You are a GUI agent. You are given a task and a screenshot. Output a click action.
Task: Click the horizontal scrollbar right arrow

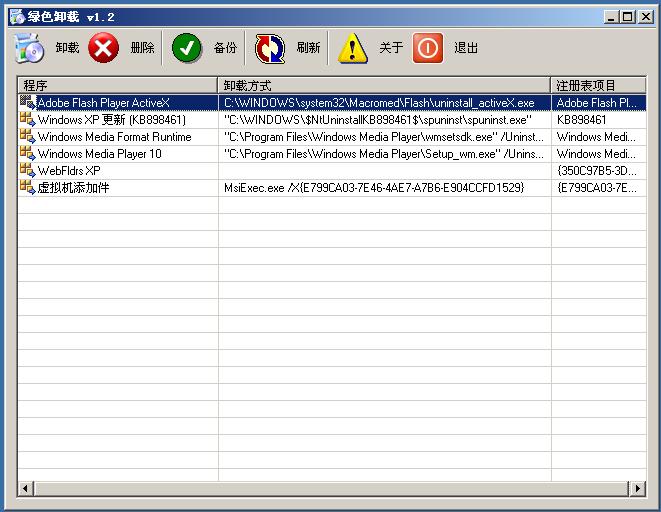(637, 488)
